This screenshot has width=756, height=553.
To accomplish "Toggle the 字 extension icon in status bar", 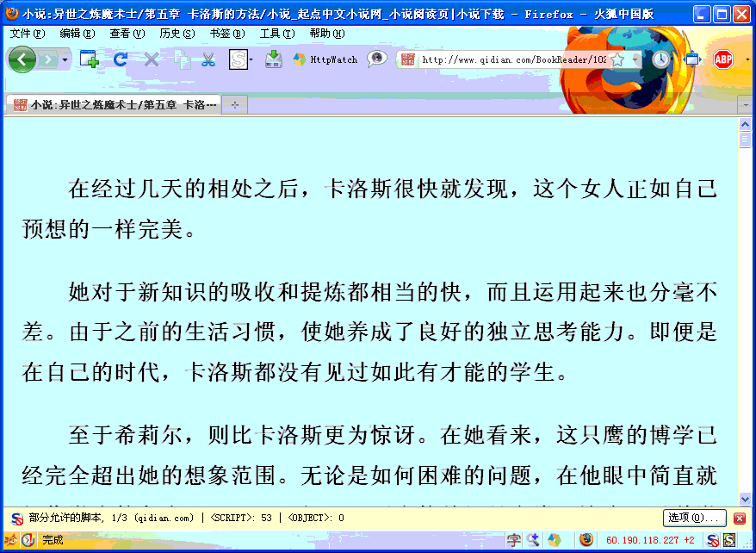I will pyautogui.click(x=513, y=538).
